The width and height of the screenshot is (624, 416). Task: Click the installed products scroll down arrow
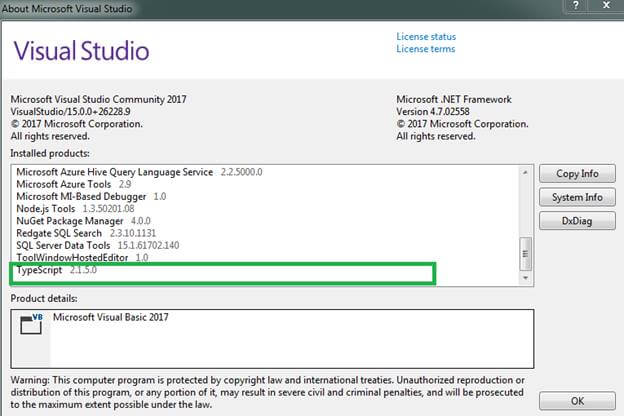pos(525,277)
